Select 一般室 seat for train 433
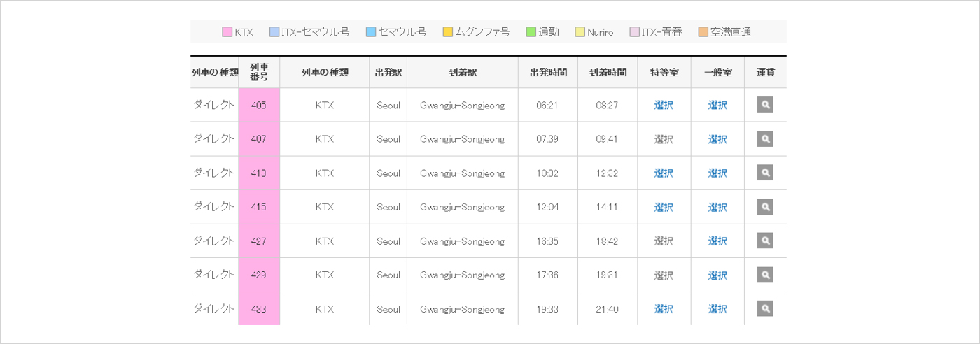This screenshot has width=980, height=344. coord(717,309)
